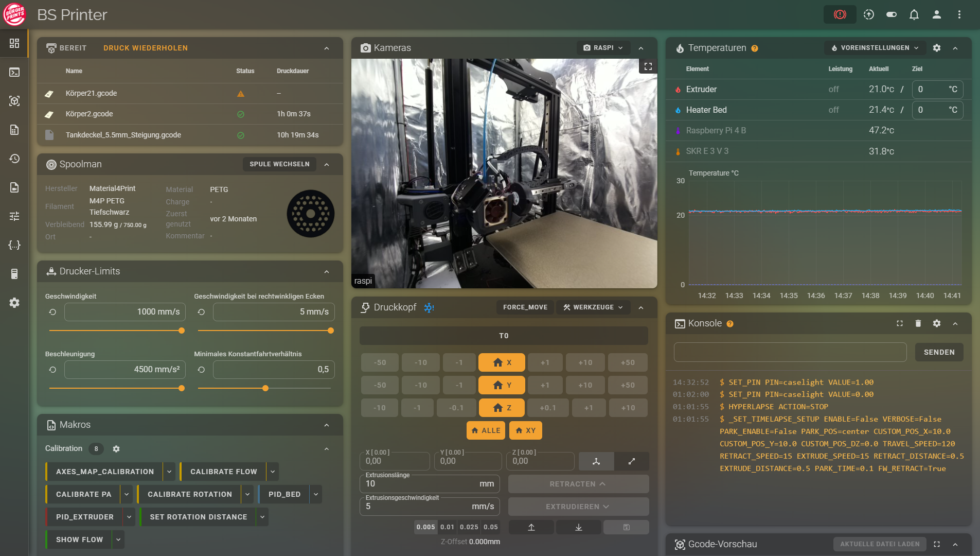This screenshot has height=556, width=980.
Task: Toggle the top bar power switch
Action: [x=891, y=14]
